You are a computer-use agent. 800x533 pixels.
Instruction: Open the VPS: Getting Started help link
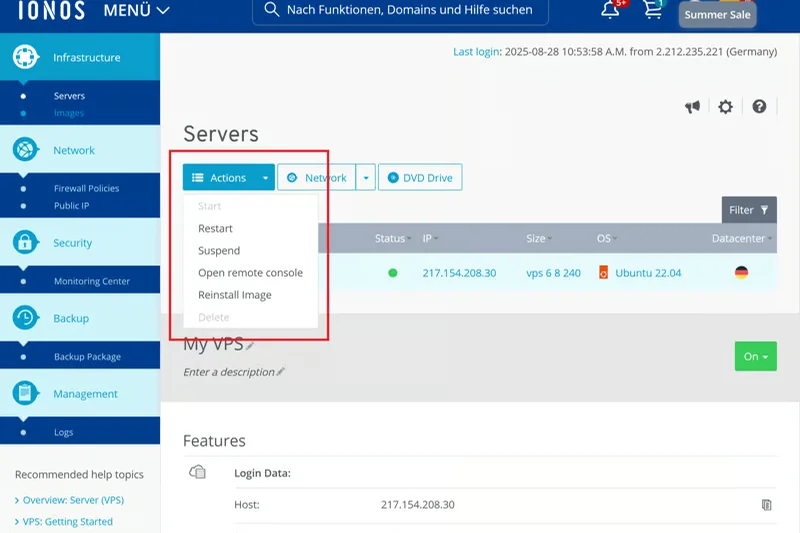[x=68, y=521]
